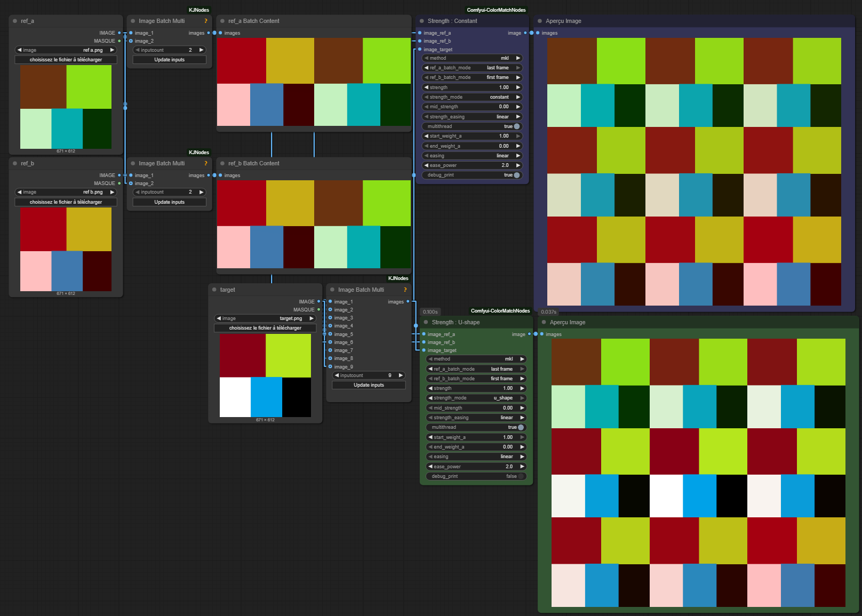Click upload file button in ref_b

click(x=66, y=202)
